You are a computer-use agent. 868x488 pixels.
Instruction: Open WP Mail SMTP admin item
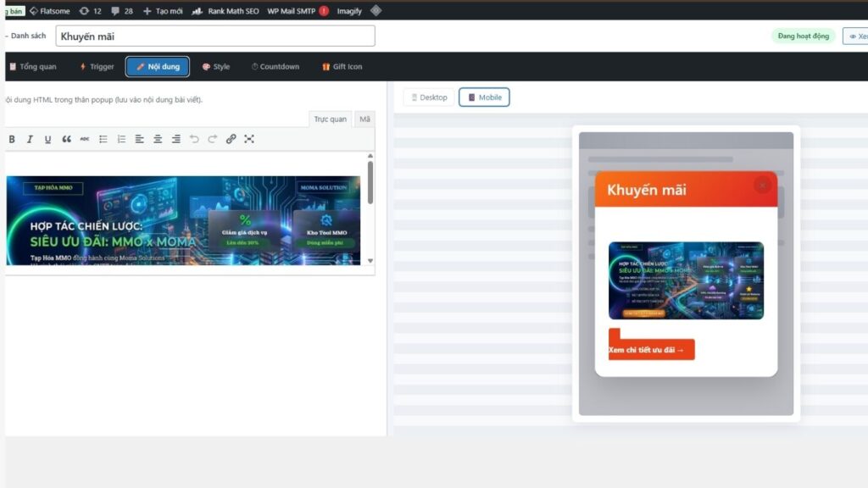click(x=292, y=10)
